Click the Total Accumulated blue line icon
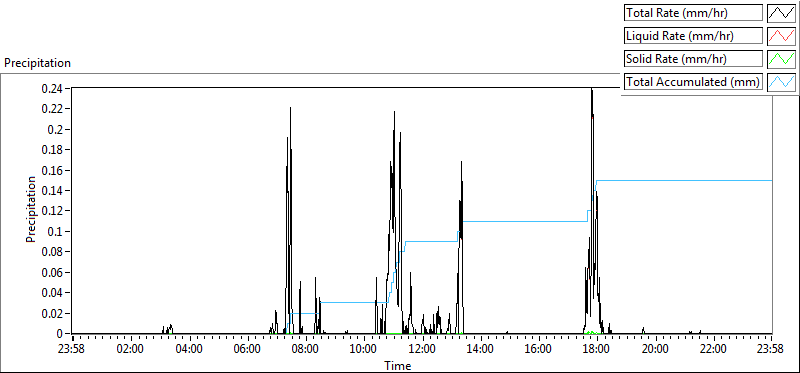 pos(782,82)
